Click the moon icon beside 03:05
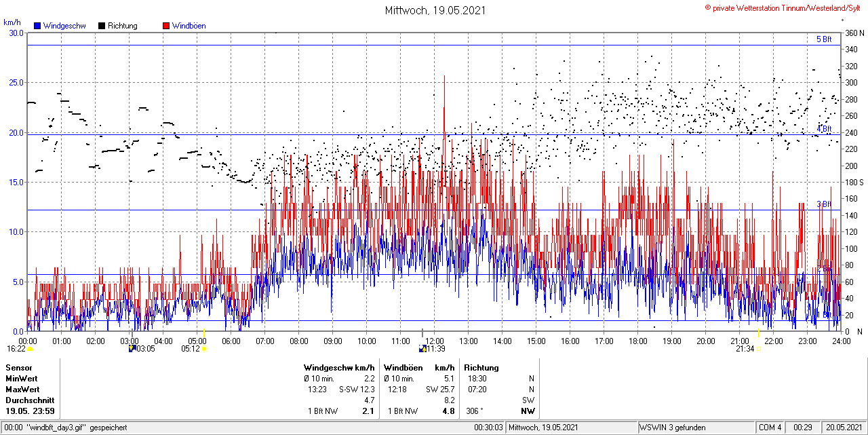The height and width of the screenshot is (435, 868). (x=132, y=349)
